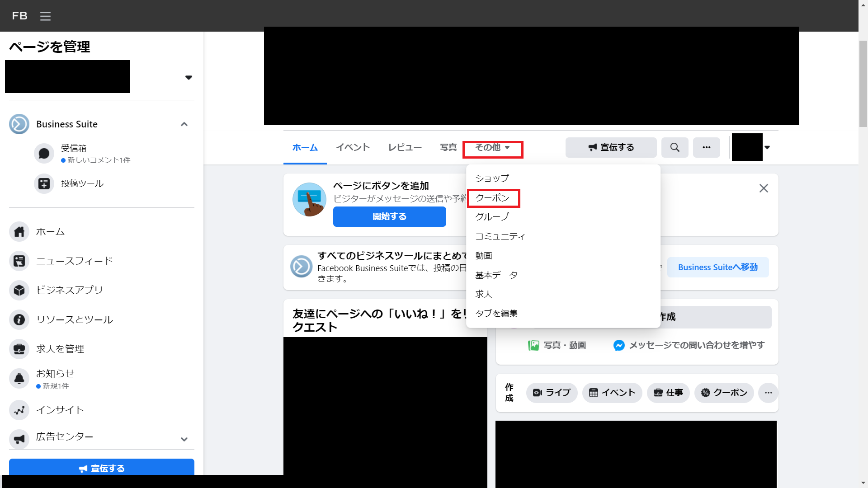Dismiss the add button card with X

pyautogui.click(x=764, y=188)
